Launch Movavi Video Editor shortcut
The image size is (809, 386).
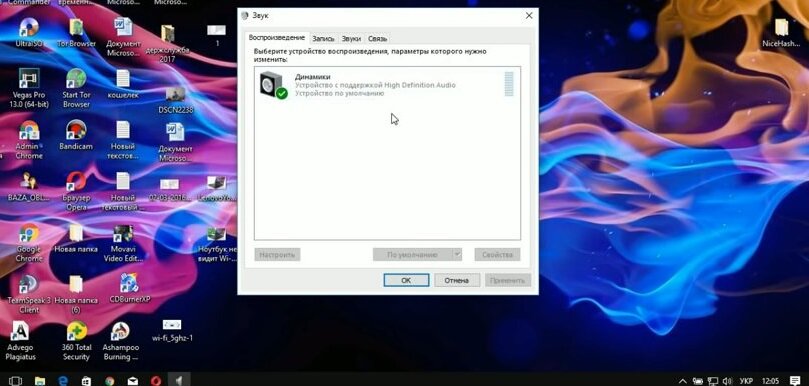point(123,243)
